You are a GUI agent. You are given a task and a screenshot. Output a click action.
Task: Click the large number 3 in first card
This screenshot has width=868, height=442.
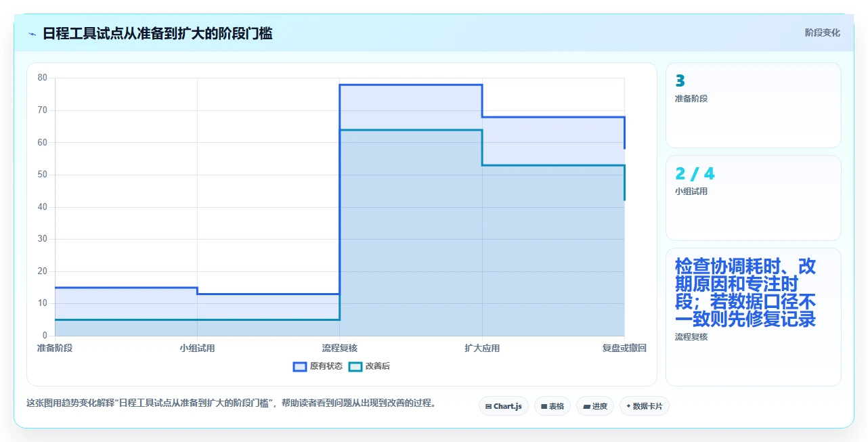680,81
